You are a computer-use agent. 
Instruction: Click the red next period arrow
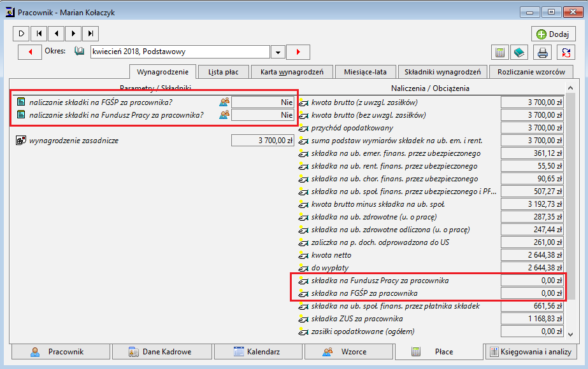click(x=298, y=52)
